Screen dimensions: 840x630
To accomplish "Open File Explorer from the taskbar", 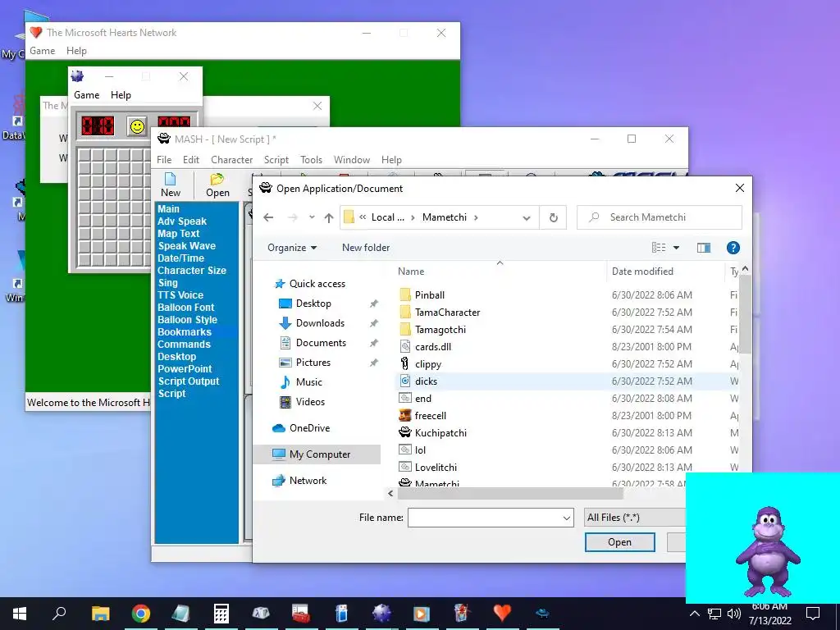I will (x=100, y=614).
